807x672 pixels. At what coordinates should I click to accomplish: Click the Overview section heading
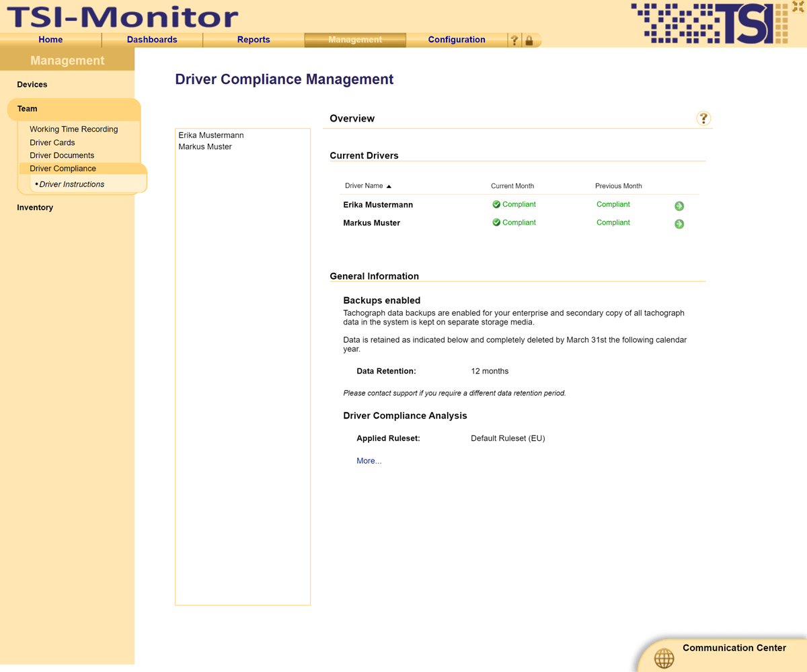pyautogui.click(x=352, y=118)
